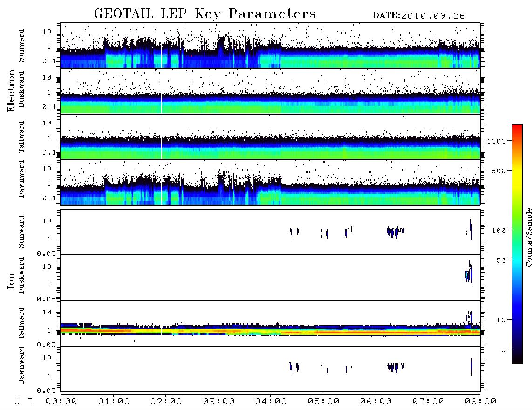The width and height of the screenshot is (532, 410).
Task: Select the ion Tailward panel label
Action: pyautogui.click(x=21, y=323)
